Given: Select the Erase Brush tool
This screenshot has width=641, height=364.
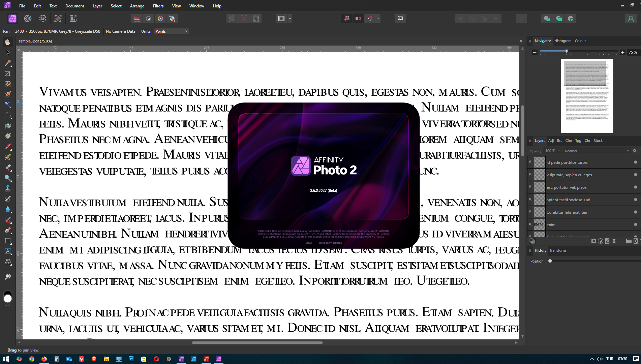Looking at the screenshot, I should [x=8, y=168].
